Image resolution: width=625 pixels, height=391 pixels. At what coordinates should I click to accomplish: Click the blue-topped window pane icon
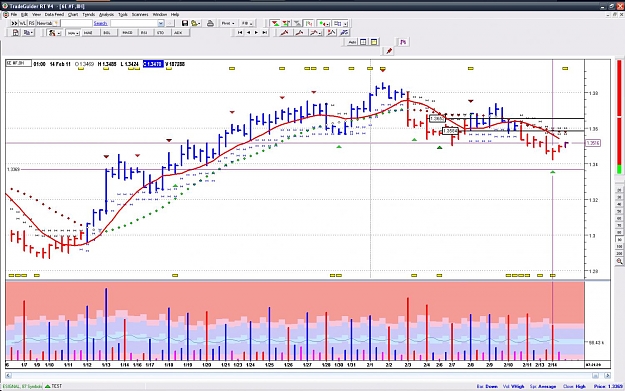point(363,42)
